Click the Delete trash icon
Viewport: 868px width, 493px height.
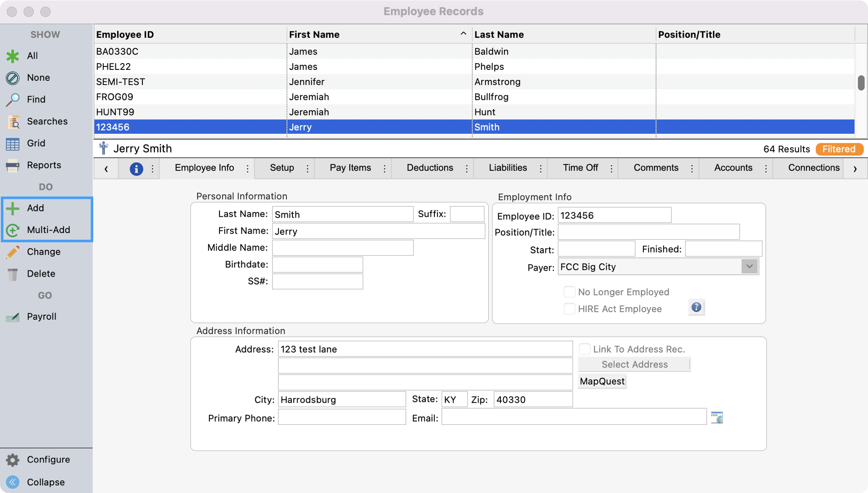coord(13,274)
